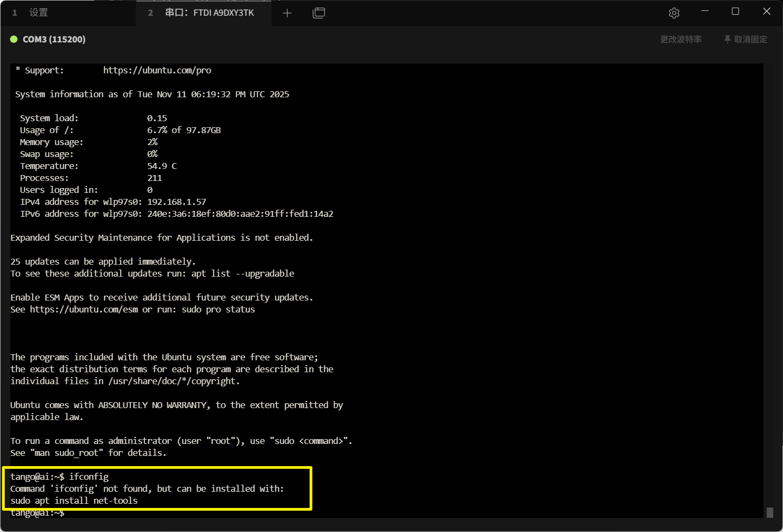Image resolution: width=783 pixels, height=532 pixels.
Task: Click the pin icon beside 取消固定
Action: pos(727,39)
